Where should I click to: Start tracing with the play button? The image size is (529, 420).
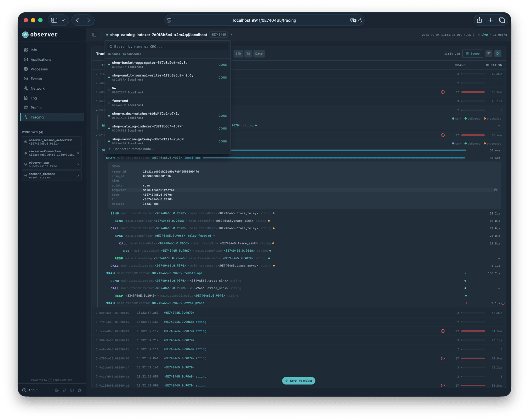[498, 54]
